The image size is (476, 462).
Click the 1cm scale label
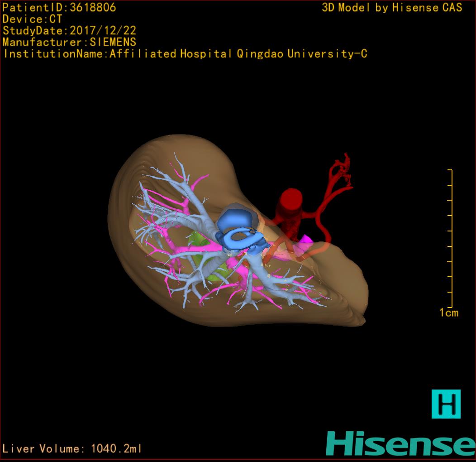point(448,313)
